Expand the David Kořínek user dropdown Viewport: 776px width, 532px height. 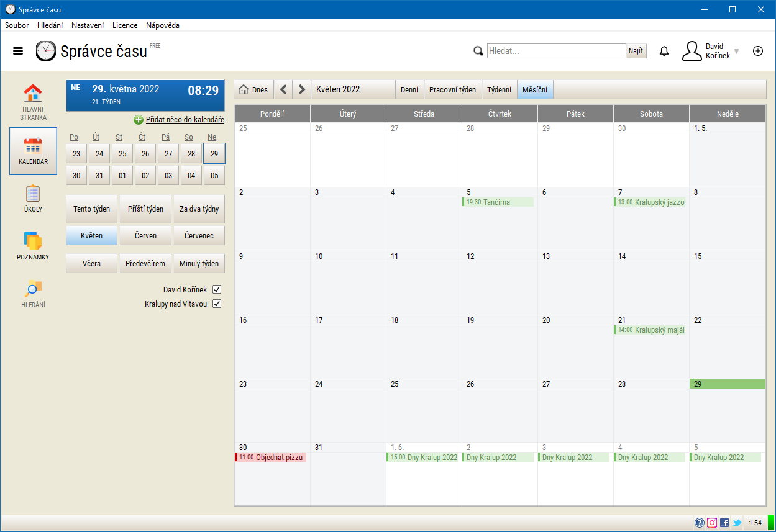point(737,51)
